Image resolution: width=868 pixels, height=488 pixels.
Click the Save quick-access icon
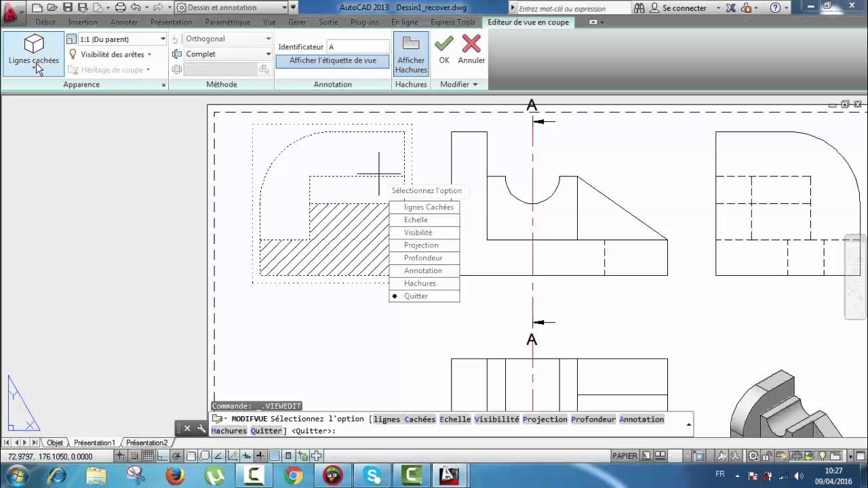67,7
